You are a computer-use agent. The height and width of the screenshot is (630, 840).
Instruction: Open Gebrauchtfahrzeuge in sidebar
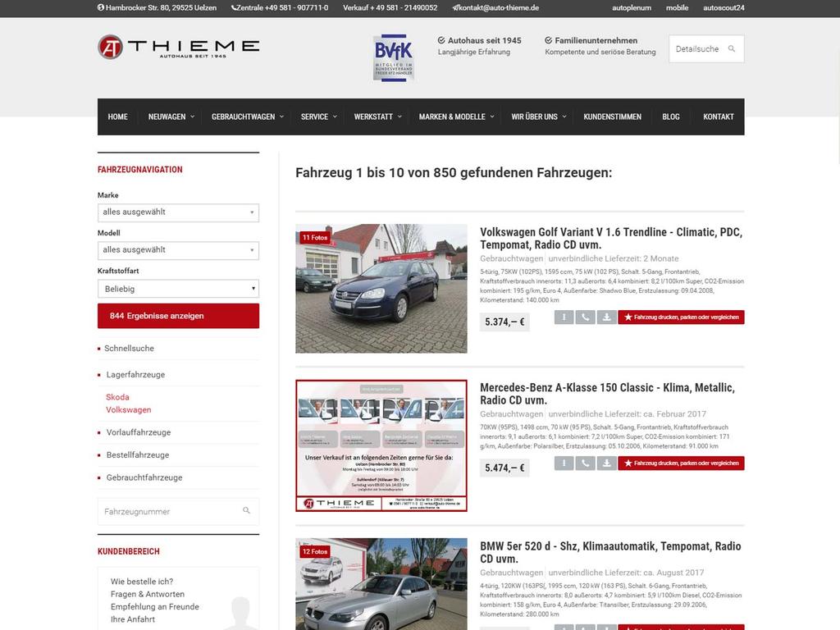144,477
